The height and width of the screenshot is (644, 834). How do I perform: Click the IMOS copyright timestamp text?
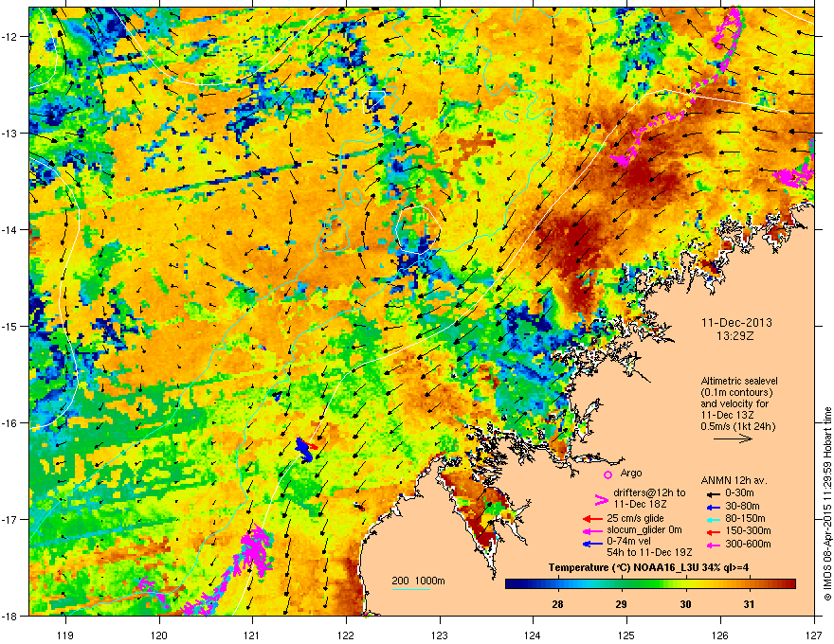click(x=827, y=504)
